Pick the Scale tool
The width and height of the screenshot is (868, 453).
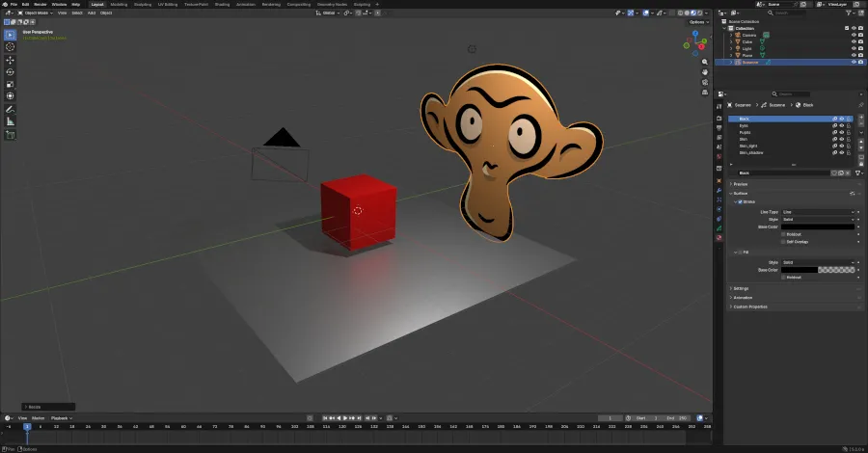(11, 84)
